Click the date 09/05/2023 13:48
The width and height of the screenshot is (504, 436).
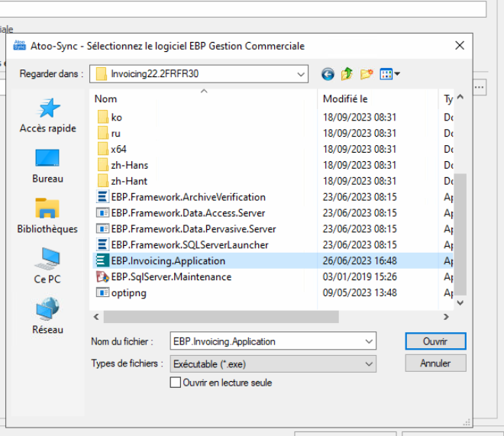click(x=360, y=292)
